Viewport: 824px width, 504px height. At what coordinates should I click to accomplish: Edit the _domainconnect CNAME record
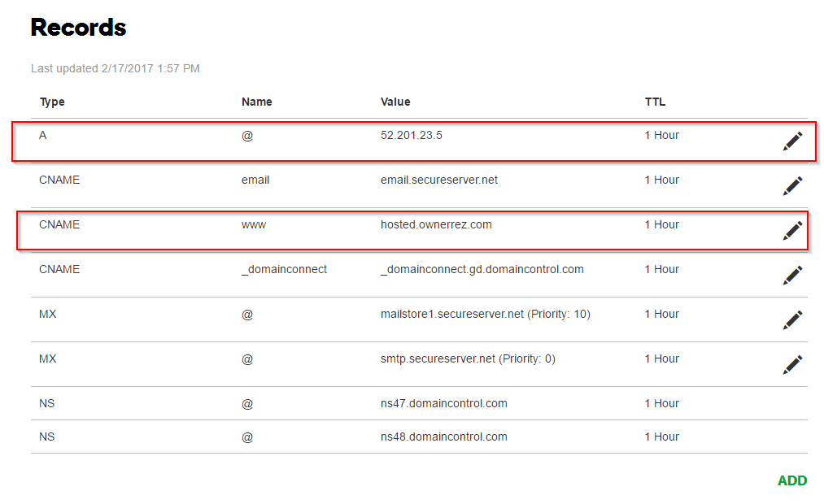pyautogui.click(x=792, y=276)
